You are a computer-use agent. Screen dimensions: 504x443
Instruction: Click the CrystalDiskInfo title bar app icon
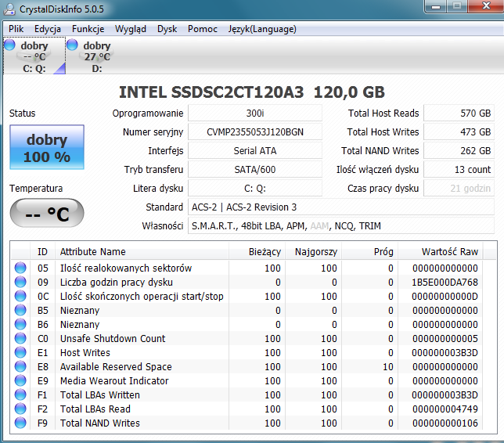tap(9, 9)
